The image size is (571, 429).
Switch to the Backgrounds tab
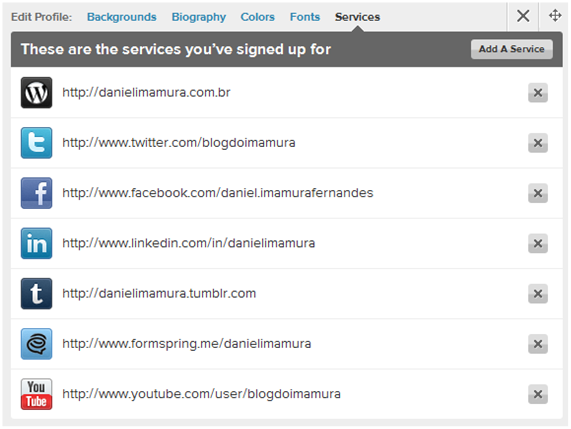pos(122,17)
